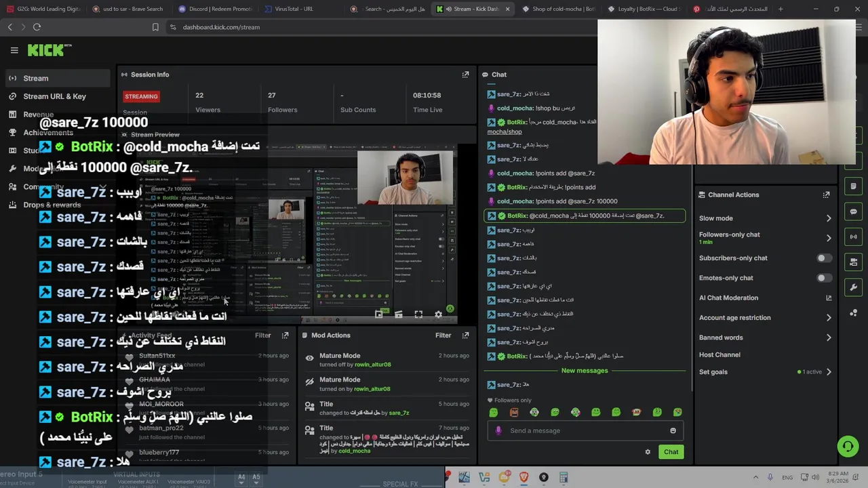Open Stream URL & Key page
868x488 pixels.
[56, 96]
